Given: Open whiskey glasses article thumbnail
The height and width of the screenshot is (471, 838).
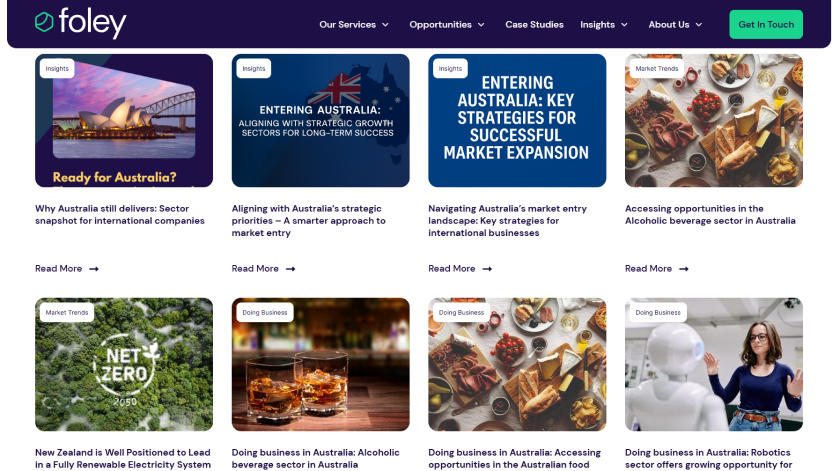Looking at the screenshot, I should pos(321,365).
